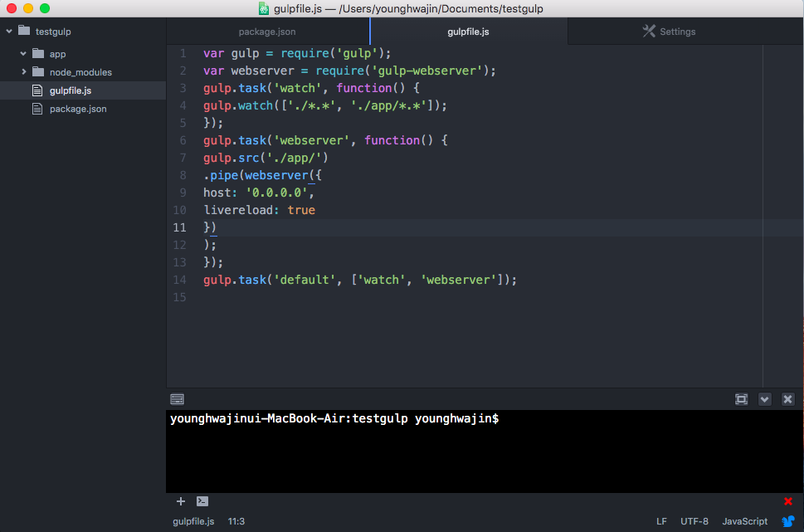Click the package.json file icon in tree
The width and height of the screenshot is (804, 532).
pos(37,109)
